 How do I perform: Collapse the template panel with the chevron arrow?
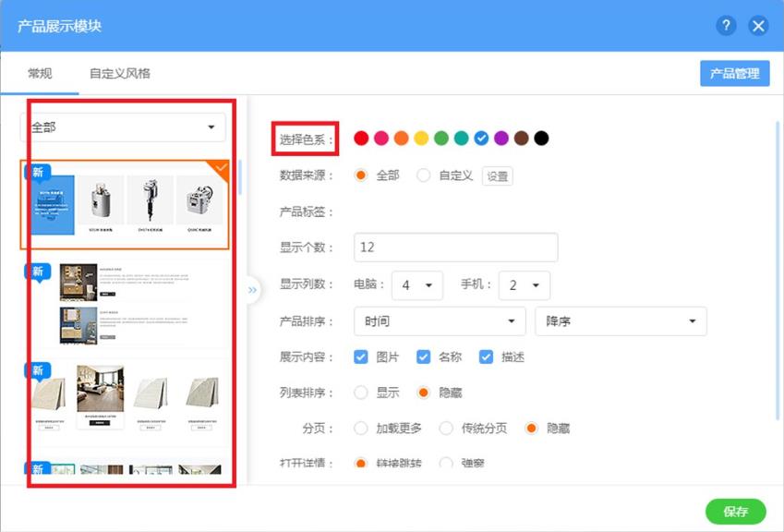pos(251,289)
